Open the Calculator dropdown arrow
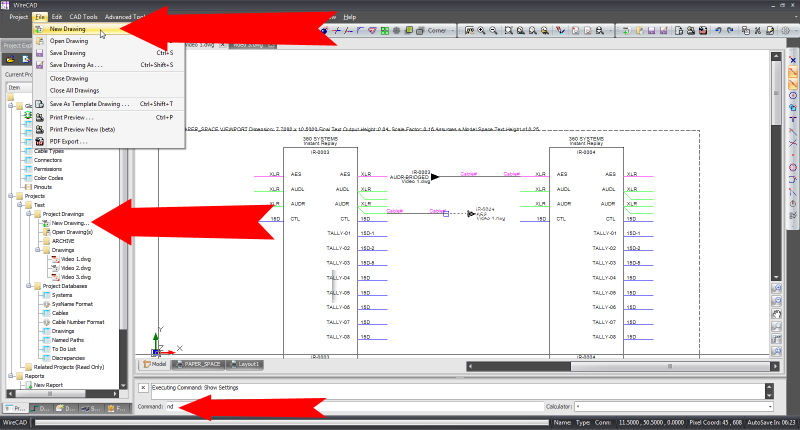The width and height of the screenshot is (800, 430). 770,407
